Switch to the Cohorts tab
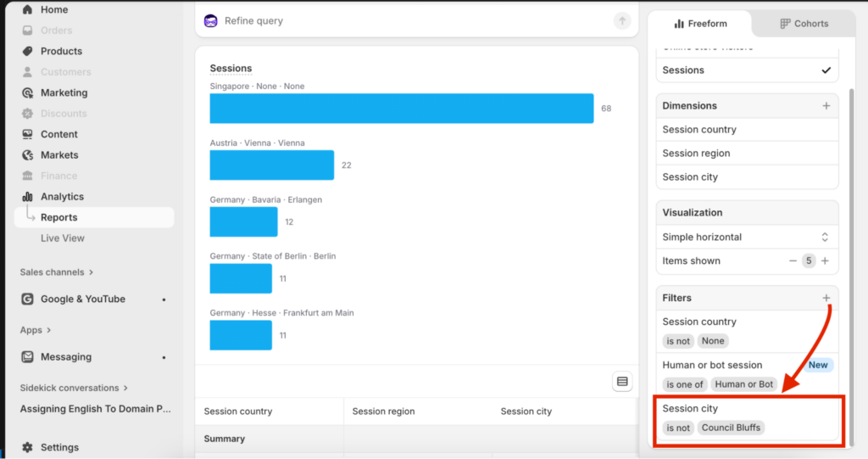 click(x=804, y=24)
